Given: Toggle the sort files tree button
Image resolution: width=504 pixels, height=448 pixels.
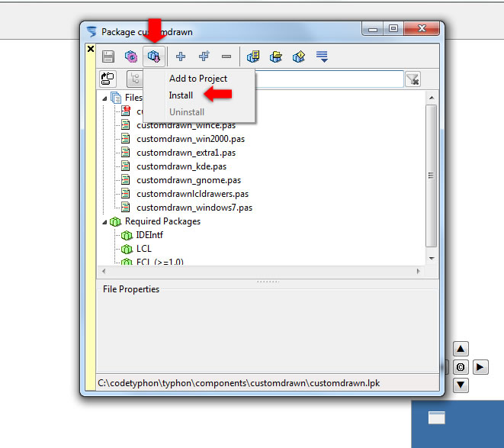Looking at the screenshot, I should pyautogui.click(x=135, y=79).
